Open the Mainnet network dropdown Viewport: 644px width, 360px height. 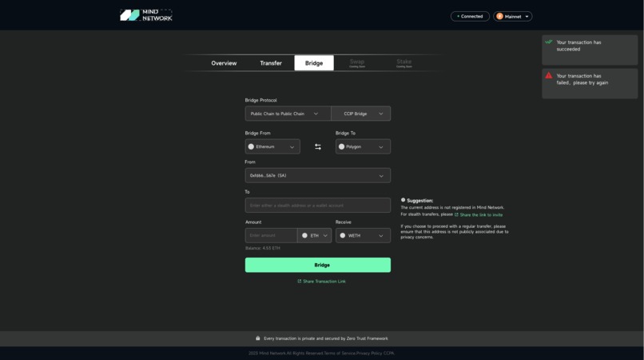[513, 17]
